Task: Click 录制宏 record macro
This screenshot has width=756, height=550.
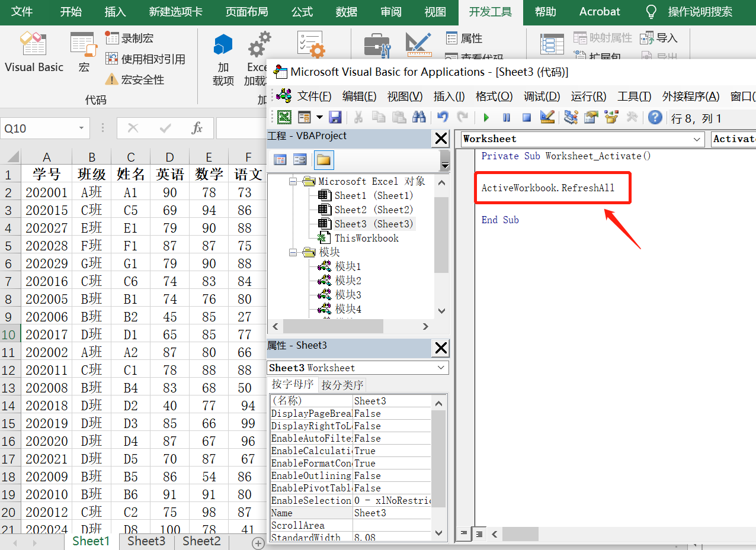Action: point(129,38)
